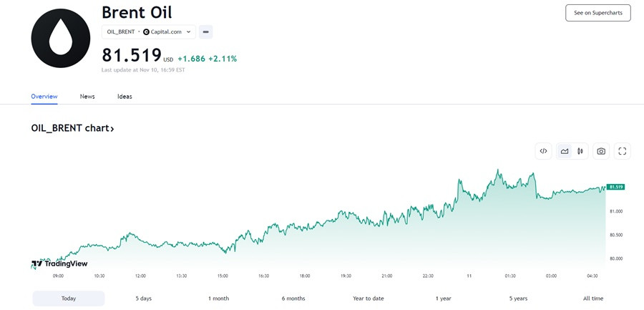Click the Capital.com broker logo

[x=147, y=32]
